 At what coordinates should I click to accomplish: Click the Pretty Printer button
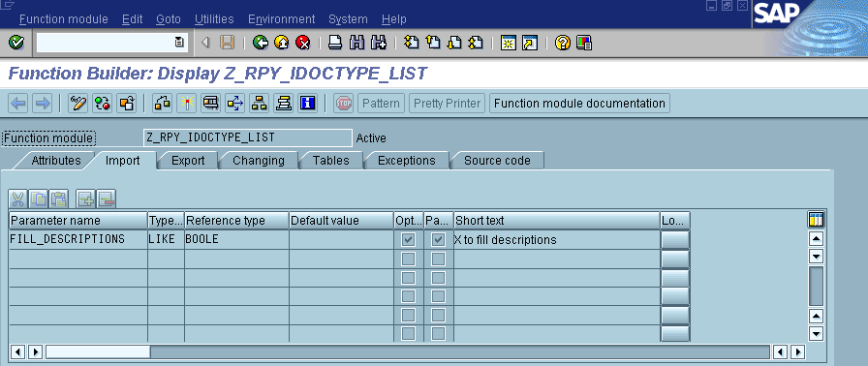click(448, 104)
